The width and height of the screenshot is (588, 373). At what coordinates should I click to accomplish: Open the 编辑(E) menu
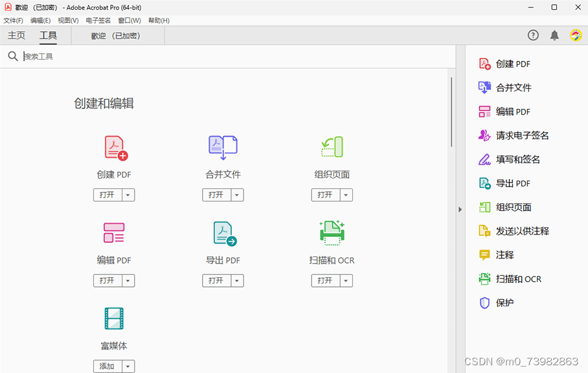(41, 21)
